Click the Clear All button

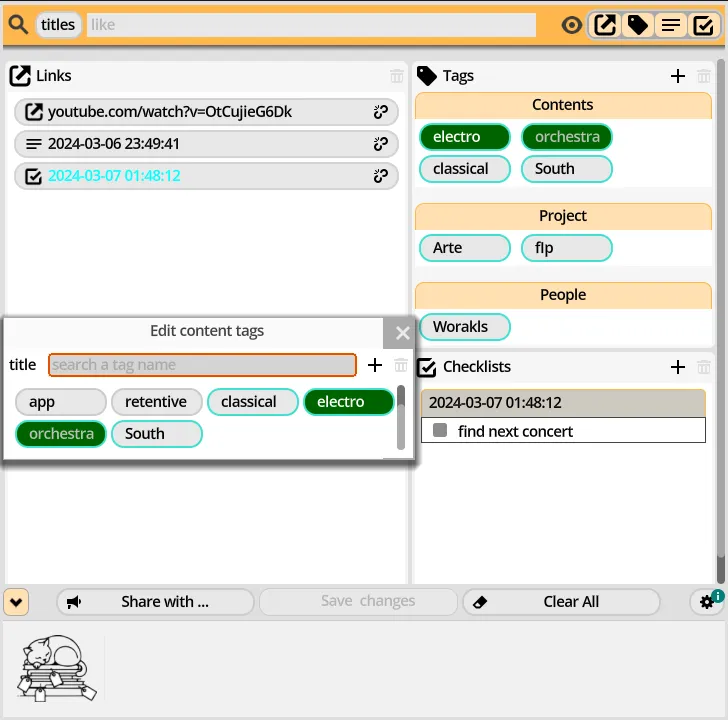[561, 602]
